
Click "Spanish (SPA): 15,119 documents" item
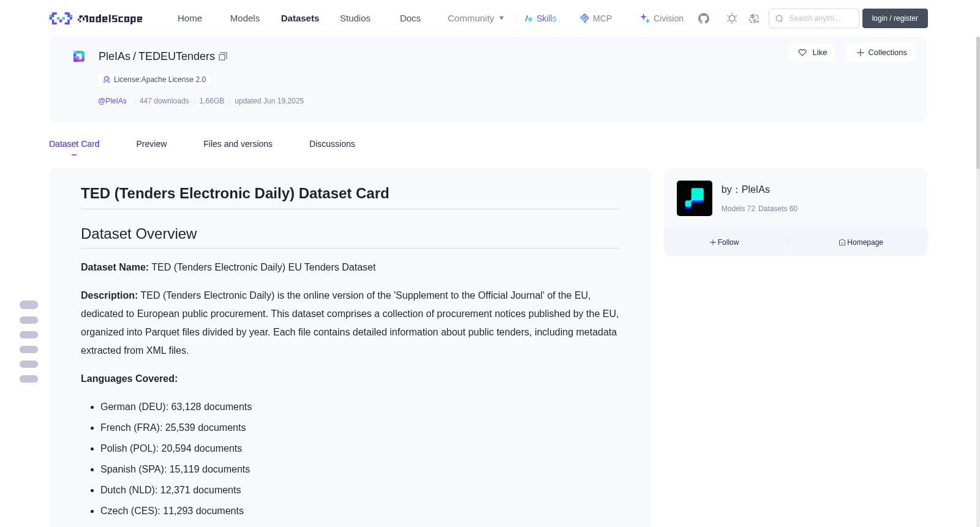click(175, 469)
